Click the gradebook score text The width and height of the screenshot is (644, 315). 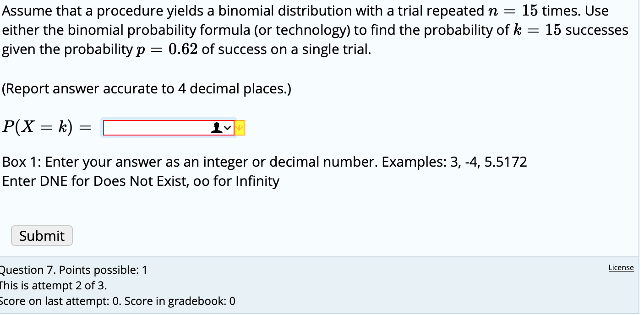point(117,301)
